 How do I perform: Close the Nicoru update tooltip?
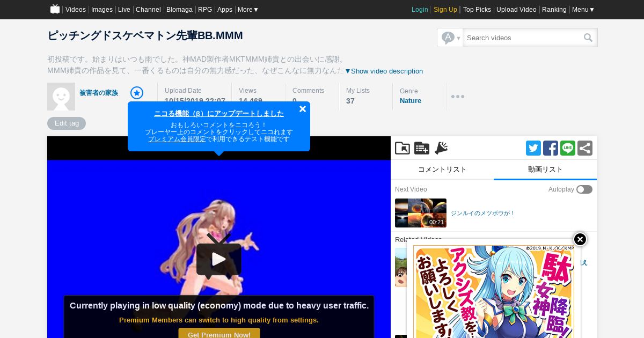(303, 109)
